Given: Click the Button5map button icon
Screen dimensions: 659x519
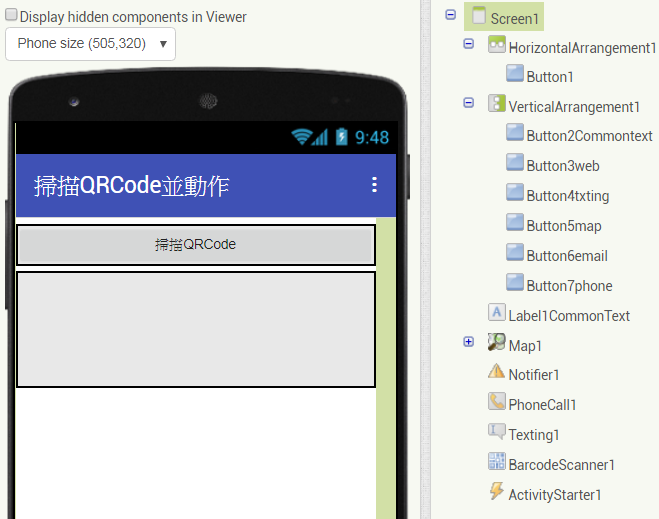Looking at the screenshot, I should 515,222.
